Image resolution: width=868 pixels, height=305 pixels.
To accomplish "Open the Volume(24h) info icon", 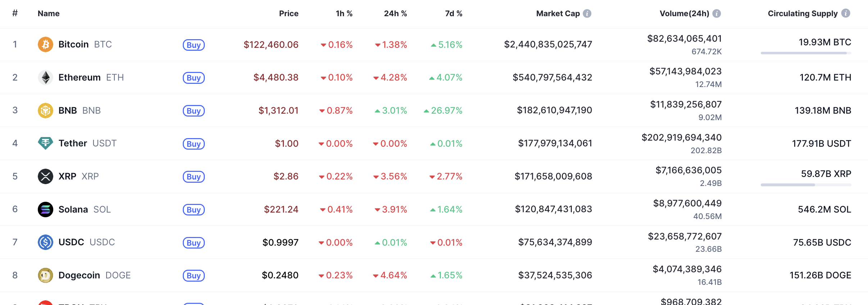I will pyautogui.click(x=716, y=13).
